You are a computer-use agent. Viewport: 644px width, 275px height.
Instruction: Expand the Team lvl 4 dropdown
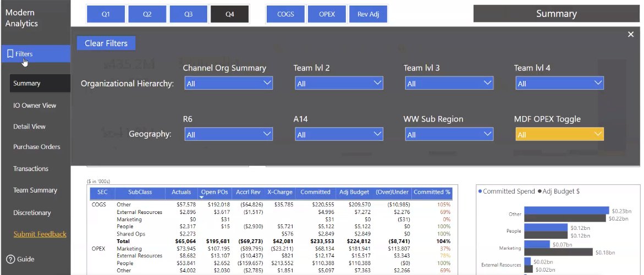tap(559, 83)
